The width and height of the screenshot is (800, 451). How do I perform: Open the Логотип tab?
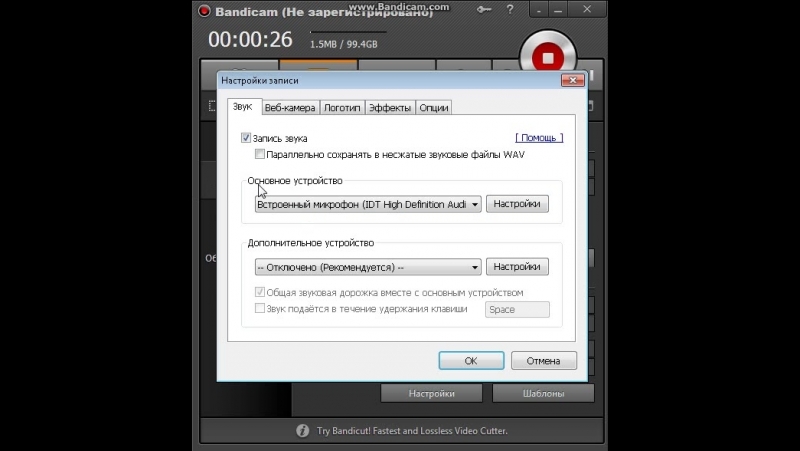(342, 108)
